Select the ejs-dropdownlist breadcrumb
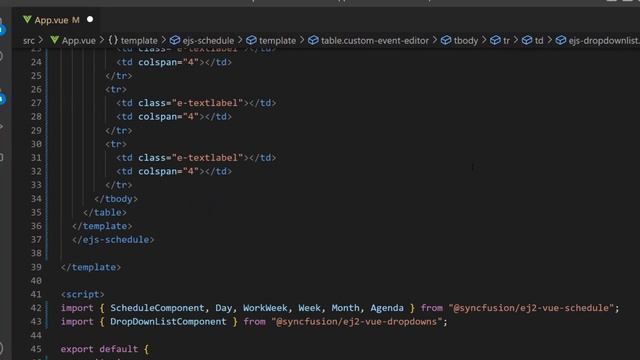Screen dimensions: 640x360 coord(604,40)
